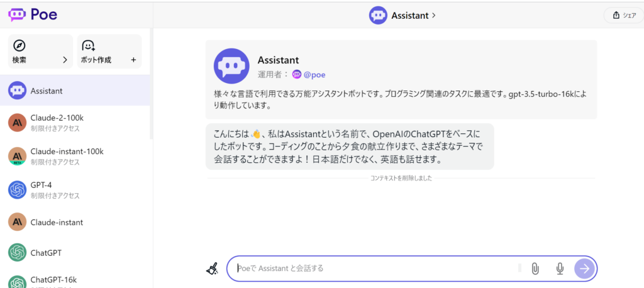Click the GPT-4 blue avatar icon
Screen dimensions: 644x288
(x=17, y=189)
